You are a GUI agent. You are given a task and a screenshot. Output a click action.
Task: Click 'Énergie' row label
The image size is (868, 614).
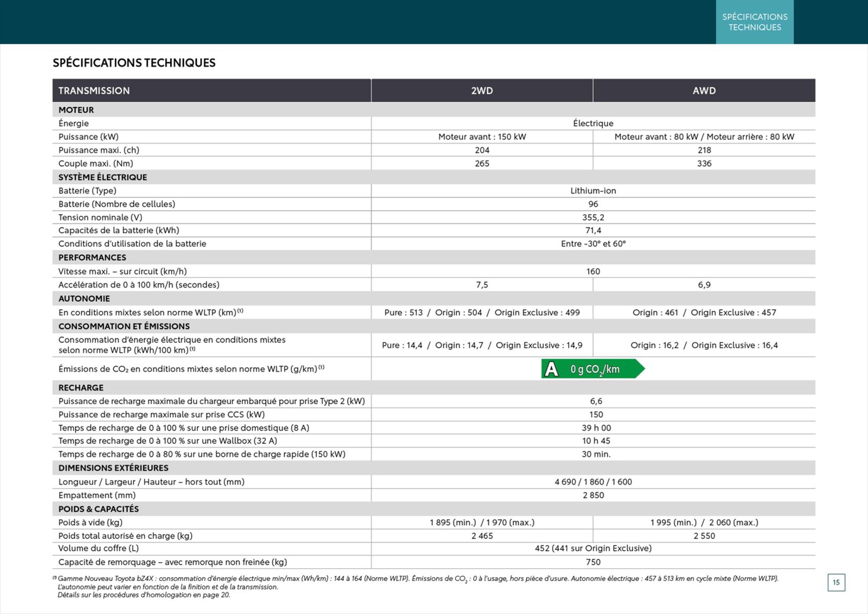74,123
